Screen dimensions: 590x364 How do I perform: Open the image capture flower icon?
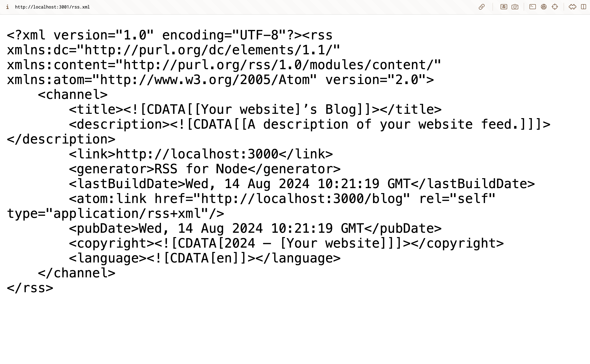[504, 7]
